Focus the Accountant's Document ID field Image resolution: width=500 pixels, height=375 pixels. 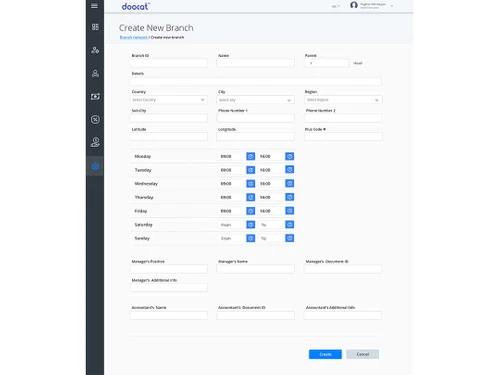[x=255, y=315]
